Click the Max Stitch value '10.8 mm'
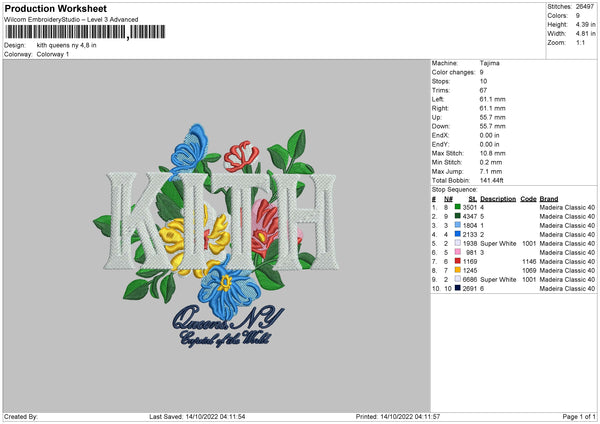Screen dimensions: 600x424 click(x=492, y=153)
